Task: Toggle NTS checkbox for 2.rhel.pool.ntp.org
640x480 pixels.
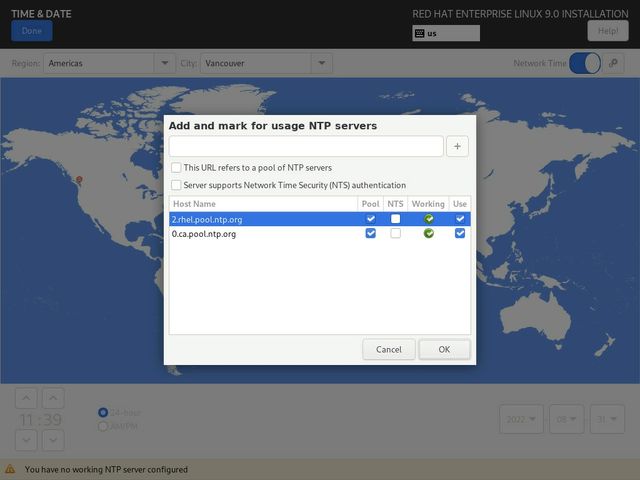Action: click(x=396, y=219)
